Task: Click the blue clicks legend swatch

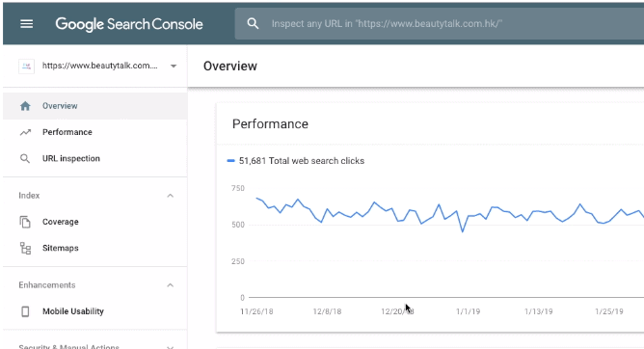Action: (x=230, y=161)
